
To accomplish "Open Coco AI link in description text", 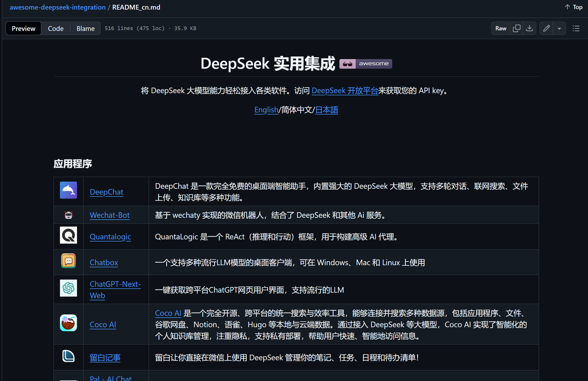I will (x=168, y=313).
